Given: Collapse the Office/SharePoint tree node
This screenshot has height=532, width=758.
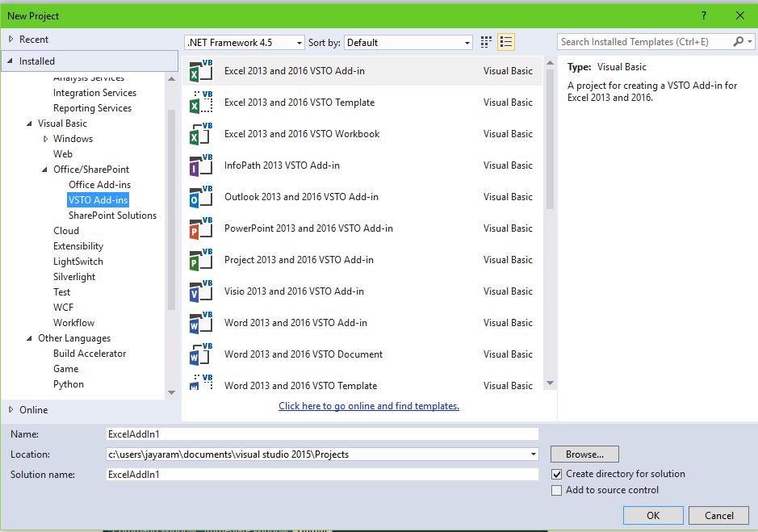Looking at the screenshot, I should coord(44,170).
